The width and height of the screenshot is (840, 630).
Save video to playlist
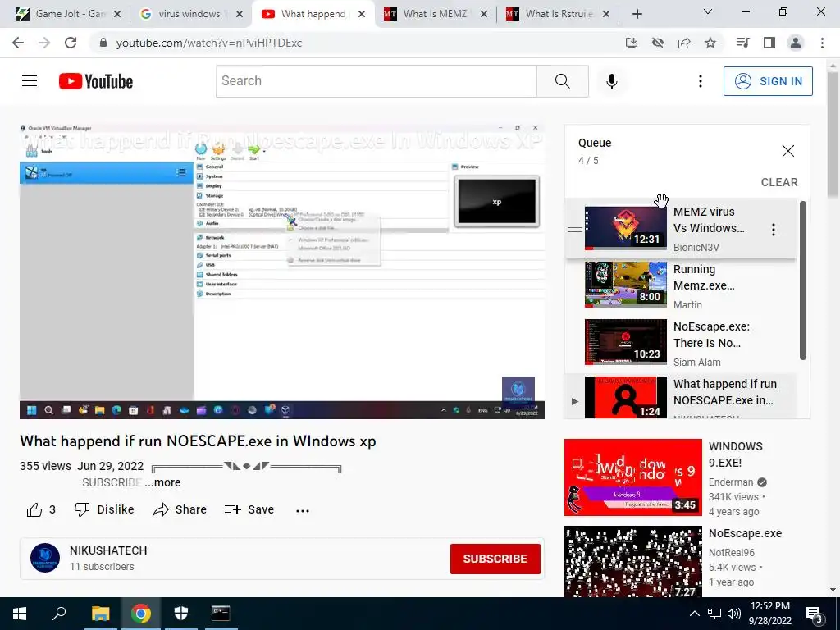(249, 509)
